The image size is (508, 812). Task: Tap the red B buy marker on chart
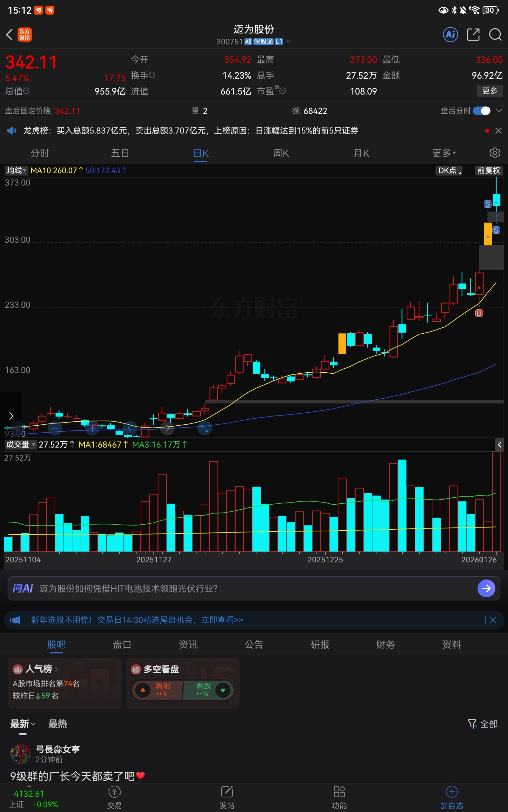point(479,313)
